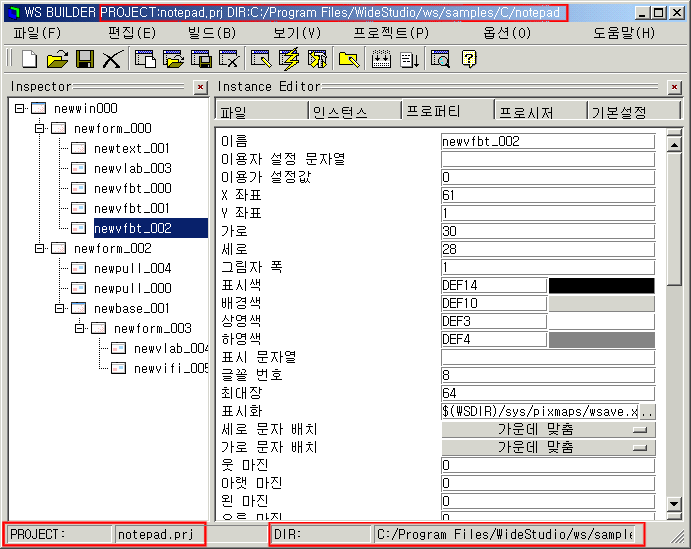This screenshot has height=549, width=691.
Task: Click the empty 표시 문자열 field
Action: [x=548, y=357]
